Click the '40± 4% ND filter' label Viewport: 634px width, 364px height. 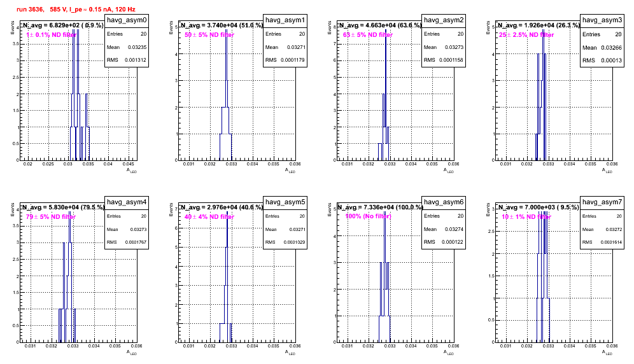pos(209,217)
